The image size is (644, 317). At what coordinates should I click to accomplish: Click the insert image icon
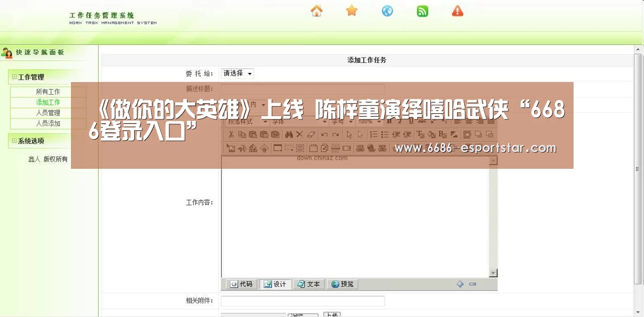click(x=231, y=148)
